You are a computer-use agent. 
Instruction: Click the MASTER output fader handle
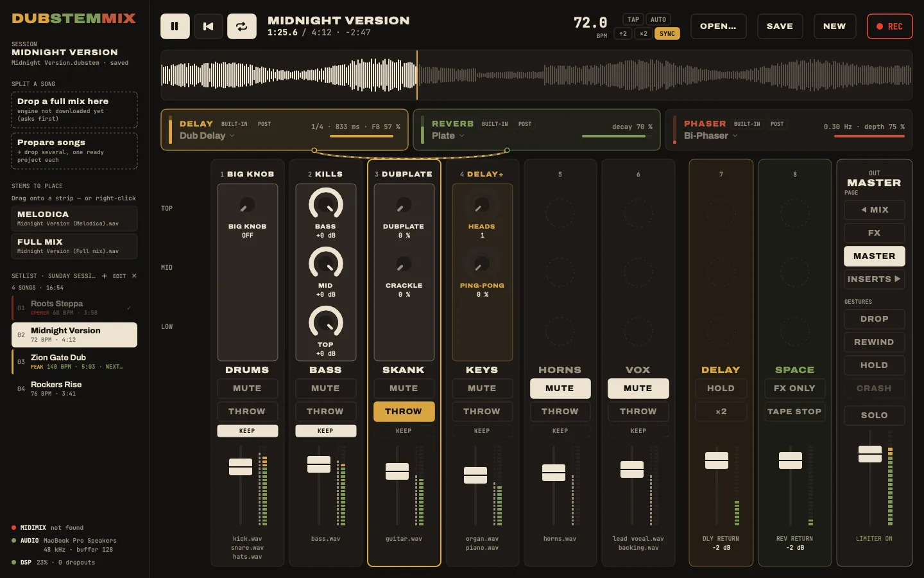(x=870, y=454)
